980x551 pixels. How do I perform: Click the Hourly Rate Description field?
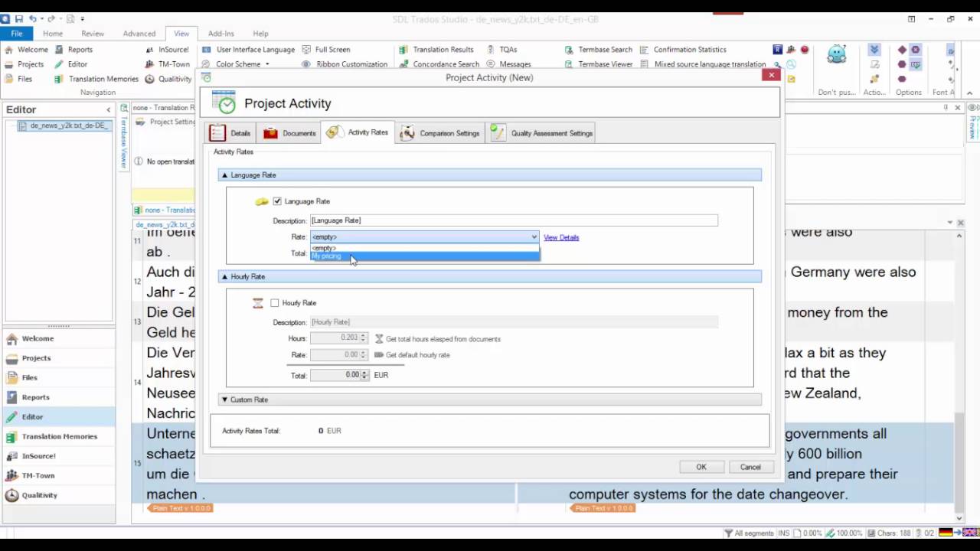pos(514,322)
